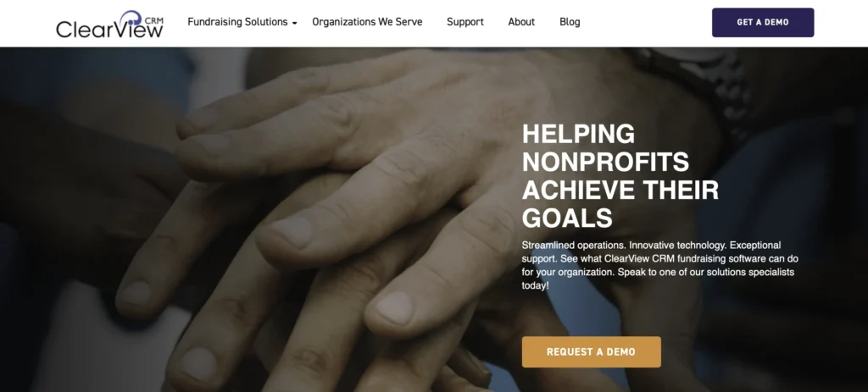Image resolution: width=868 pixels, height=392 pixels.
Task: Click the word GOALS in the headline
Action: (567, 218)
